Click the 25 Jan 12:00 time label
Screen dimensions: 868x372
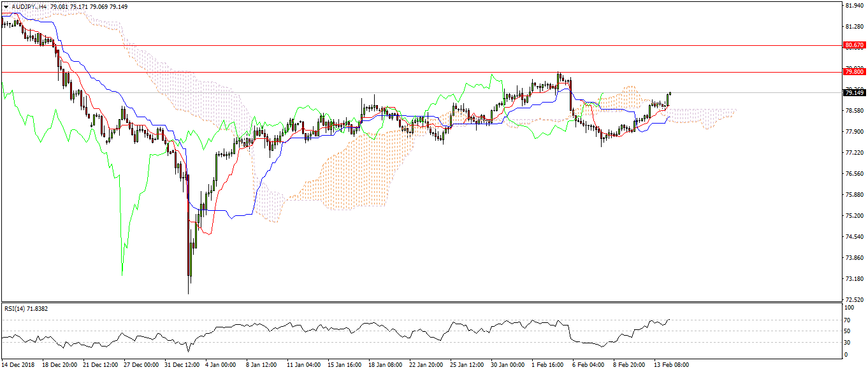click(466, 366)
